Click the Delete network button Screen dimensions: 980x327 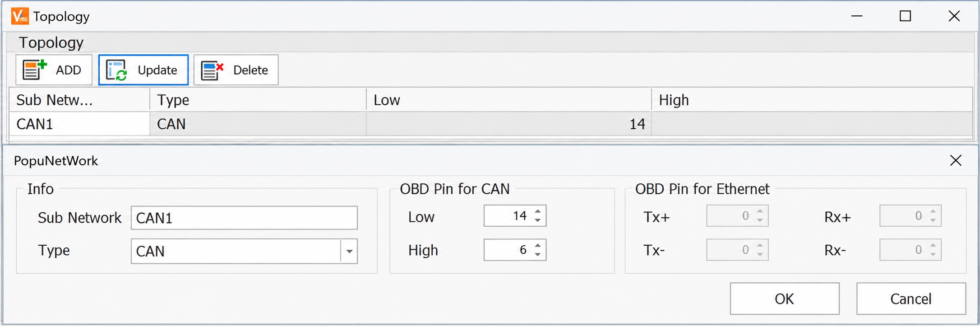pyautogui.click(x=236, y=70)
